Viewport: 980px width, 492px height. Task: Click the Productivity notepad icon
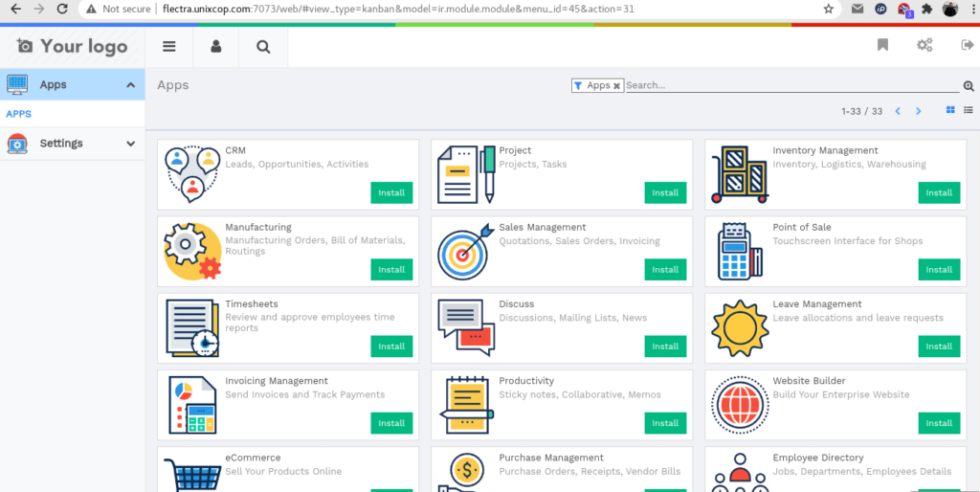pos(466,405)
